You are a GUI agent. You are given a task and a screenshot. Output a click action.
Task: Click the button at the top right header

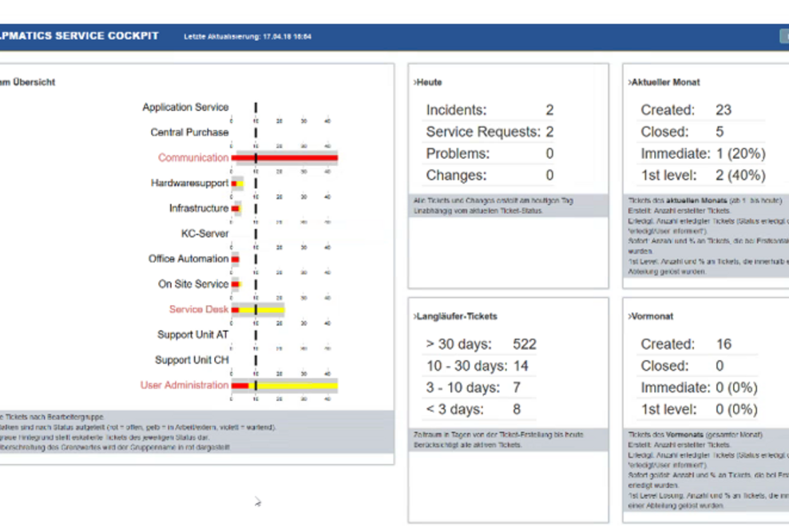(x=786, y=35)
